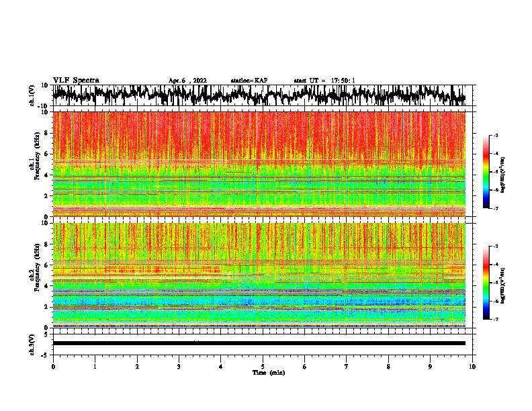Image resolution: width=532 pixels, height=411 pixels.
Task: Click the 'ch.3(V)' axis label
Action: tap(32, 345)
